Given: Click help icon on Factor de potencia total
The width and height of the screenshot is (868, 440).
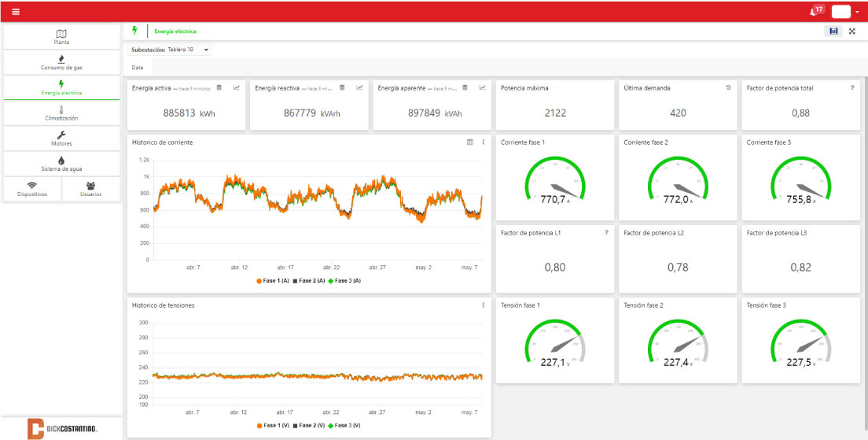Looking at the screenshot, I should (x=851, y=88).
